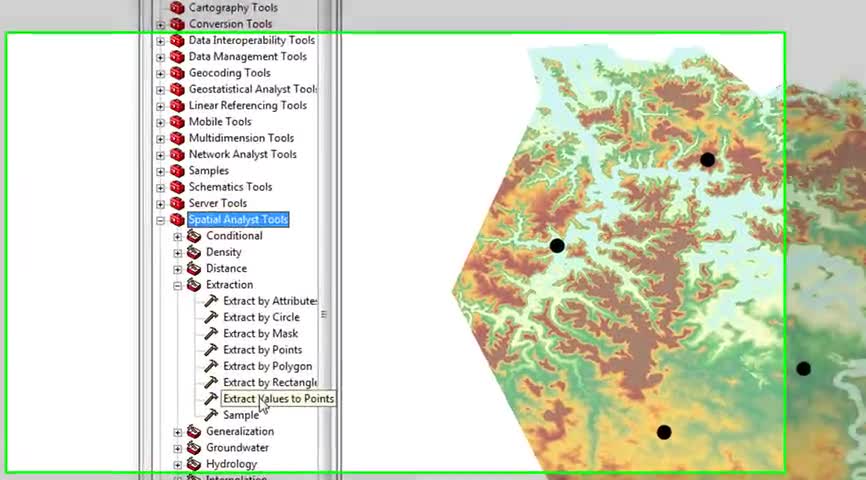Click the Geostatistical Analyst Tools toolbox icon
Image resolution: width=866 pixels, height=480 pixels.
click(177, 89)
